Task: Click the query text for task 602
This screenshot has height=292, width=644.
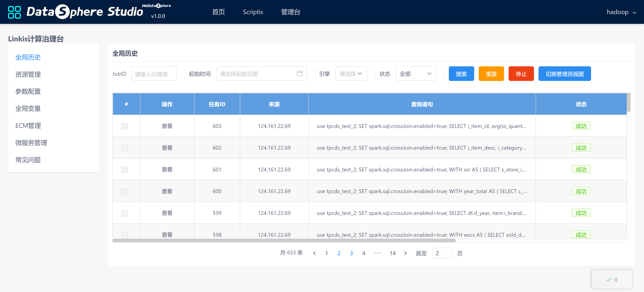Action: coord(421,148)
